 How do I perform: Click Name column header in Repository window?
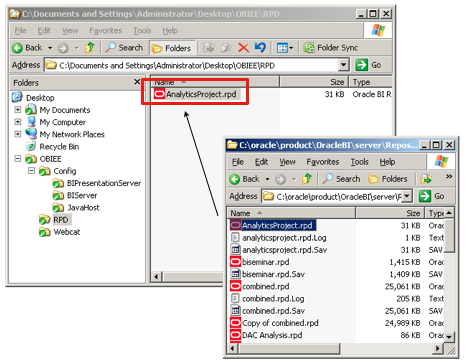tap(291, 213)
